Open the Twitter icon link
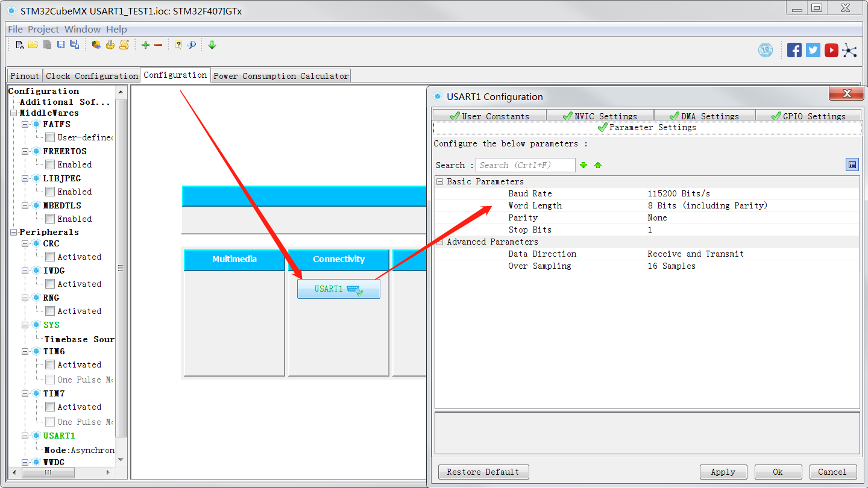Image resolution: width=868 pixels, height=488 pixels. coord(813,50)
